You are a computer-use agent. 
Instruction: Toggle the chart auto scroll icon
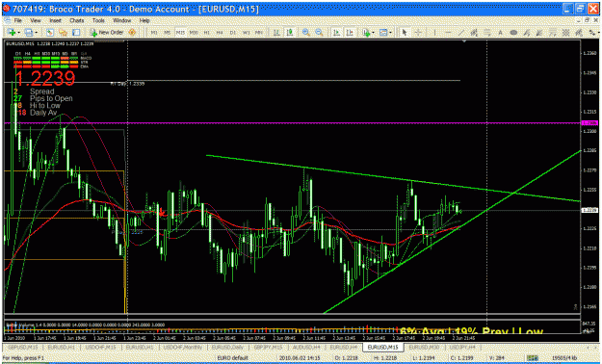[x=337, y=33]
